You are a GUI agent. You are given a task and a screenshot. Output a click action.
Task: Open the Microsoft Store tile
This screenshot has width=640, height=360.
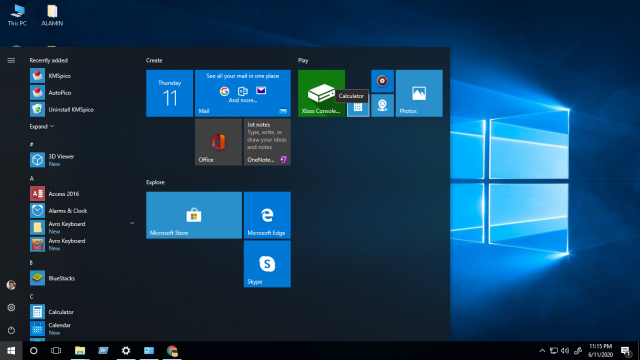pyautogui.click(x=194, y=215)
